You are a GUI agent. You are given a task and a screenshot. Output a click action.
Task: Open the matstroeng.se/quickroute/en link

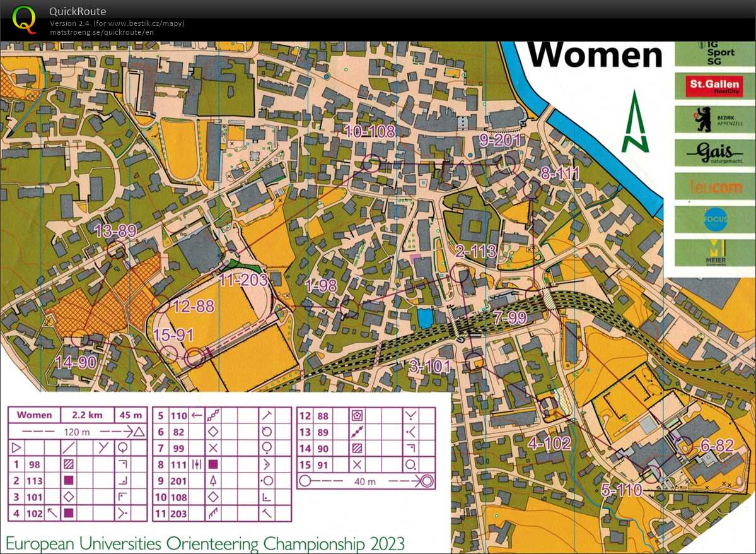pyautogui.click(x=102, y=32)
